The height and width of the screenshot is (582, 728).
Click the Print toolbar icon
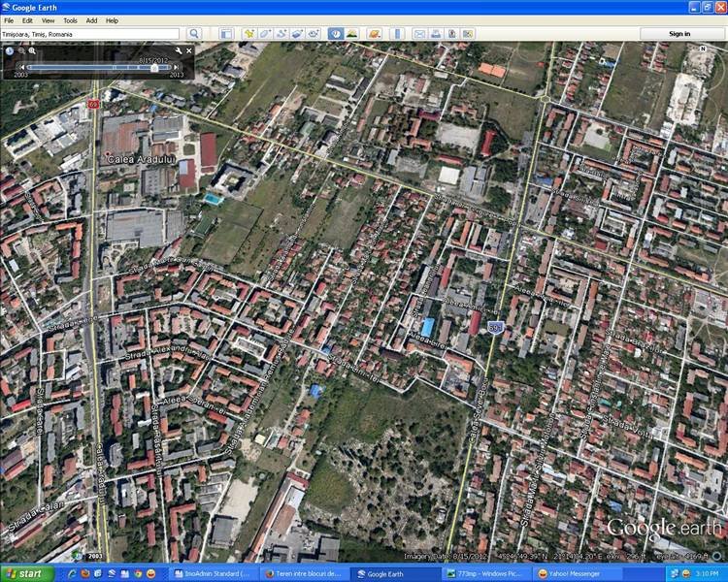(x=436, y=34)
